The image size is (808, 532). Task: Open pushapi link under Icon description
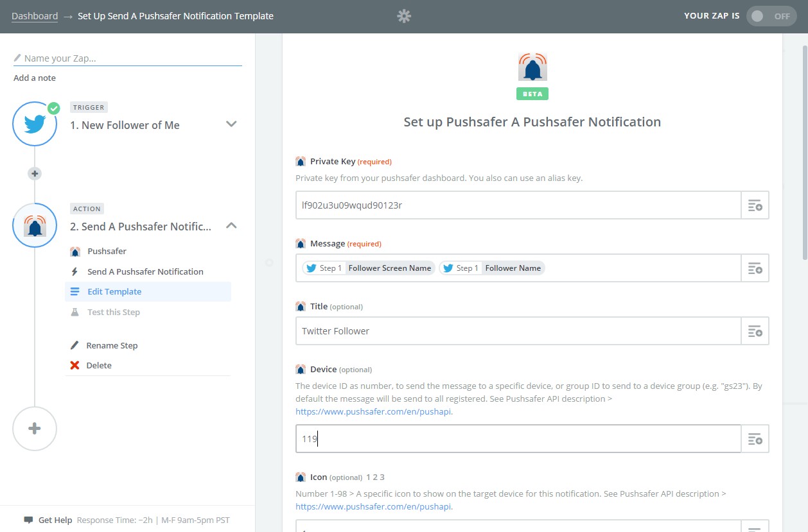374,506
